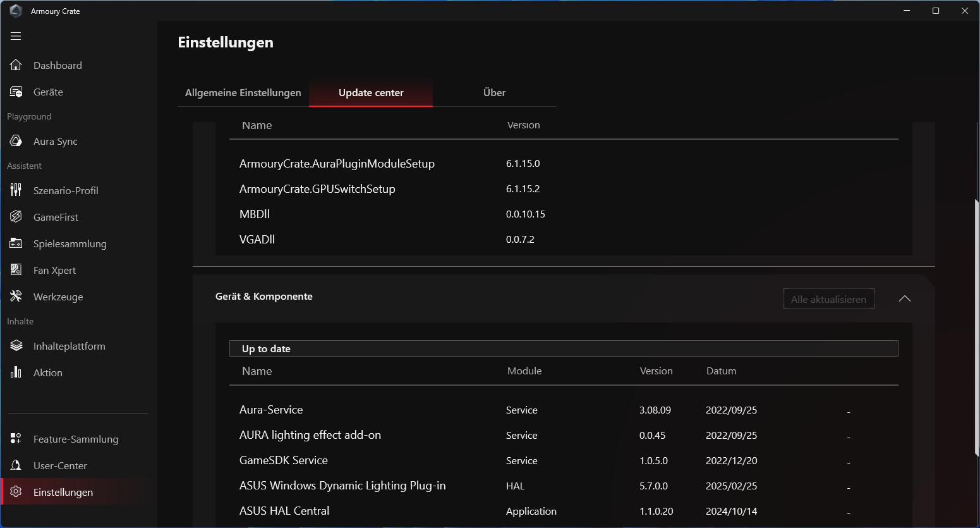Select the Einstellungen sidebar entry
This screenshot has width=980, height=528.
click(x=63, y=492)
